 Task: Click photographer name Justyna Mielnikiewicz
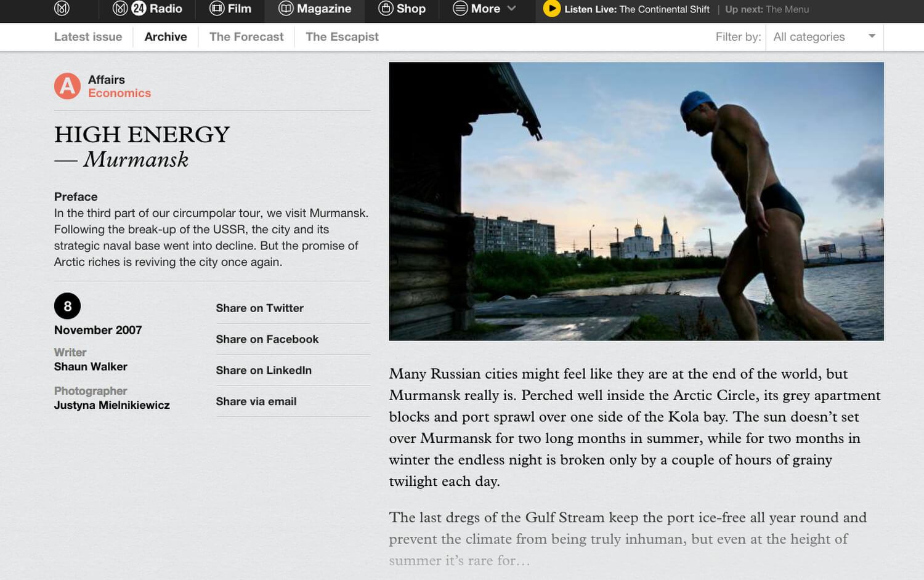pyautogui.click(x=112, y=405)
